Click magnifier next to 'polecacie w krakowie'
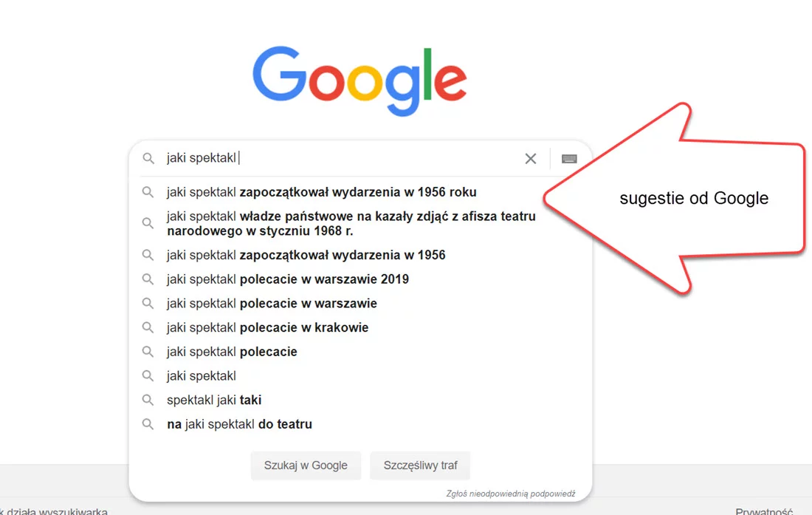This screenshot has width=812, height=515. tap(148, 327)
